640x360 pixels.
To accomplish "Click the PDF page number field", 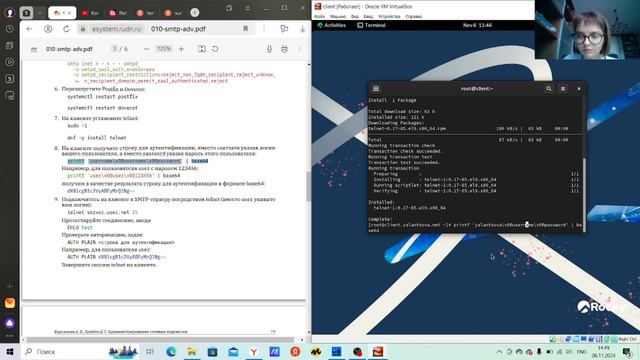I will [115, 49].
